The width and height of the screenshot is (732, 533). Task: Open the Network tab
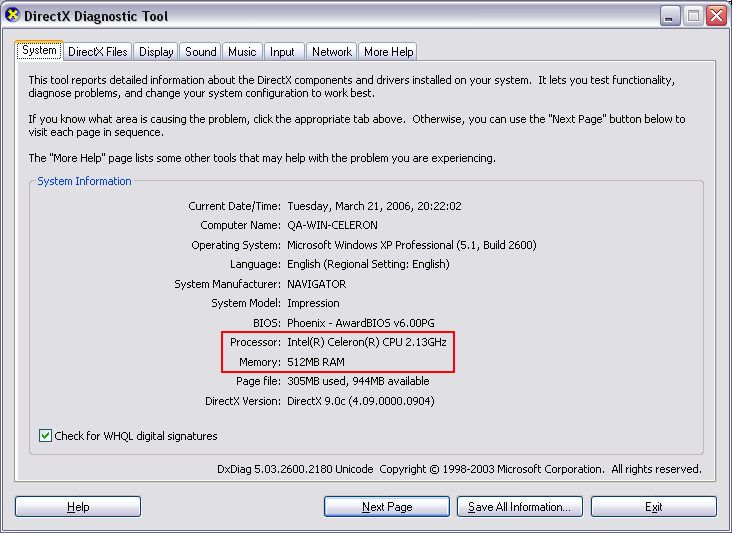tap(332, 52)
